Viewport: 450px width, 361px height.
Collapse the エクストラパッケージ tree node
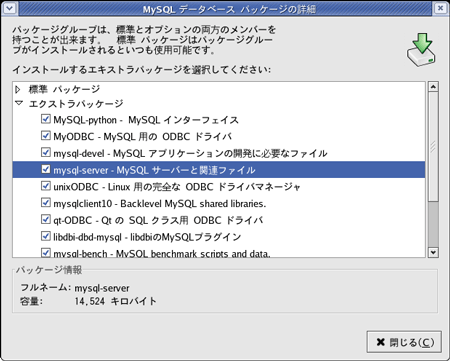click(x=19, y=103)
